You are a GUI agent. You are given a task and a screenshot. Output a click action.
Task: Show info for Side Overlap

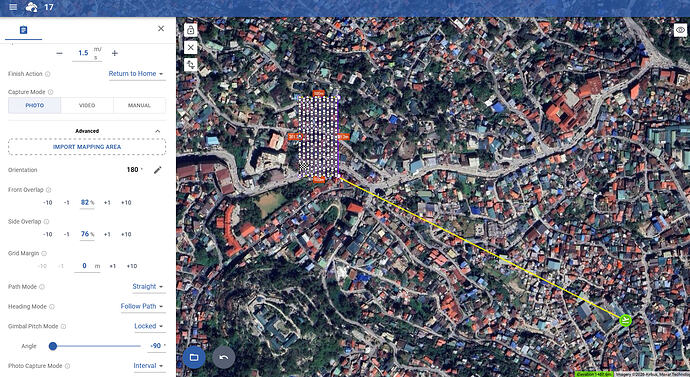pos(47,222)
